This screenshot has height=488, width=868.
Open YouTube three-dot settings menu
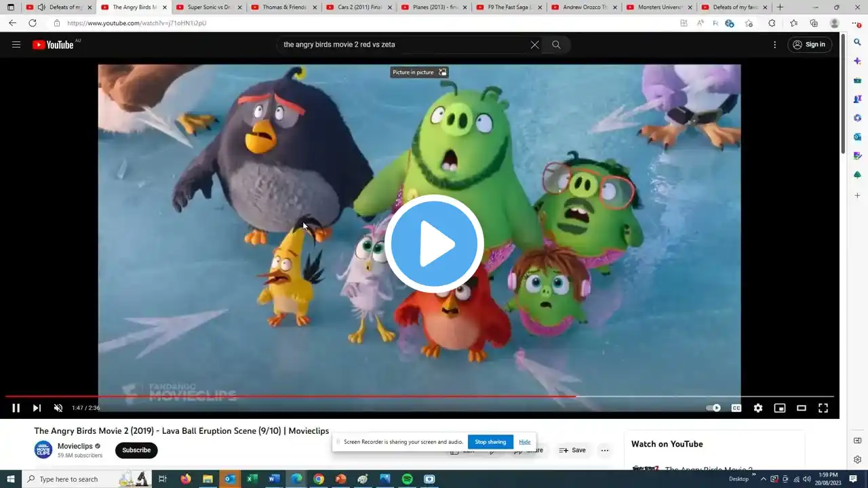[774, 45]
